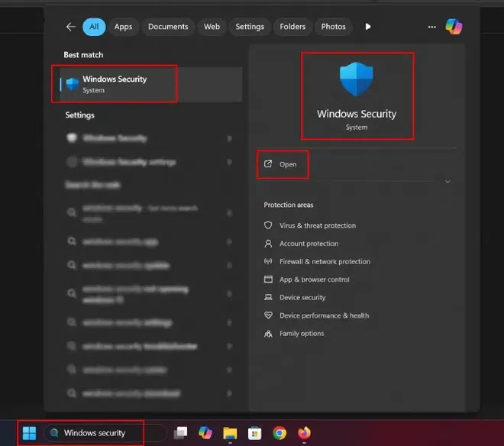Select Windows Security best match result
Image resolution: width=504 pixels, height=446 pixels.
(150, 84)
